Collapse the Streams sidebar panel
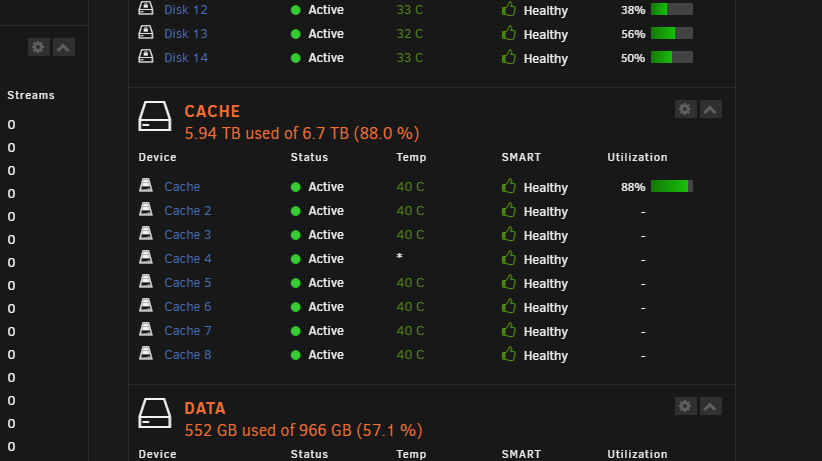 (63, 47)
